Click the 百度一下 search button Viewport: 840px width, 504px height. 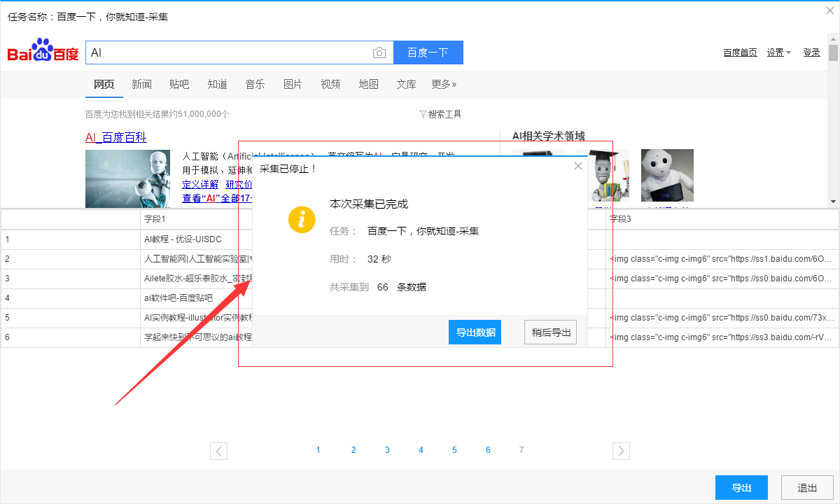tap(428, 52)
